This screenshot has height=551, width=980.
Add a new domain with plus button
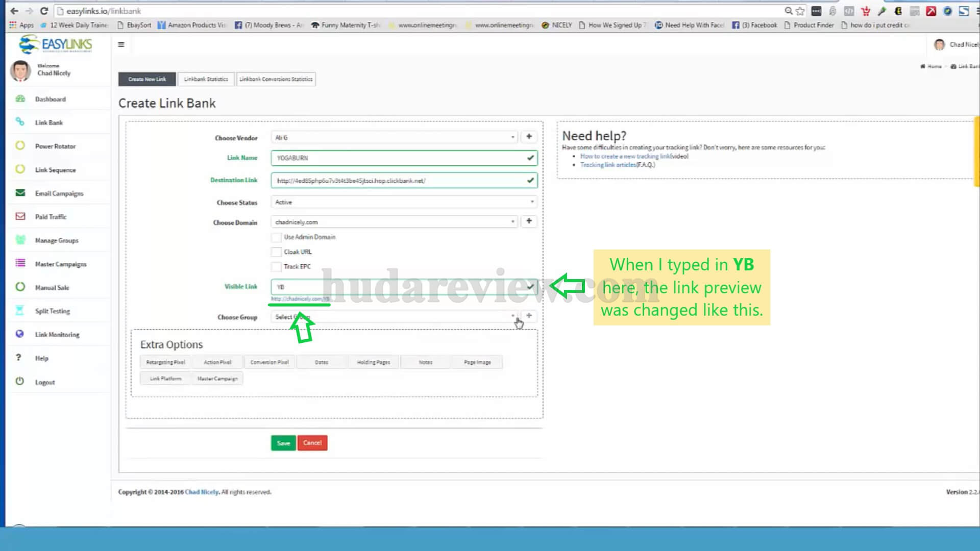pyautogui.click(x=529, y=221)
